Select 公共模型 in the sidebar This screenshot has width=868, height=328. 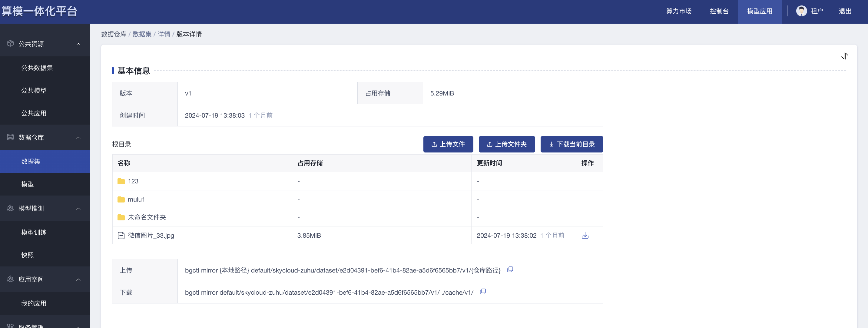tap(34, 90)
